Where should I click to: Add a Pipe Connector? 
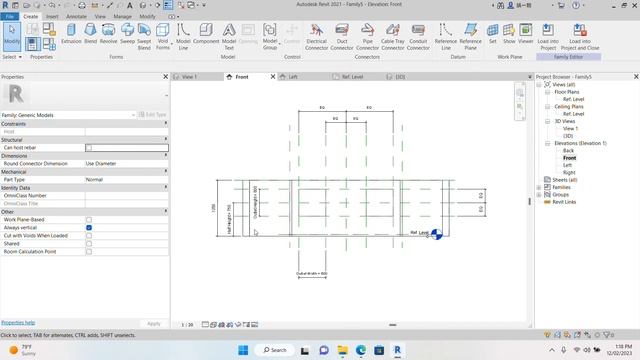tap(367, 36)
